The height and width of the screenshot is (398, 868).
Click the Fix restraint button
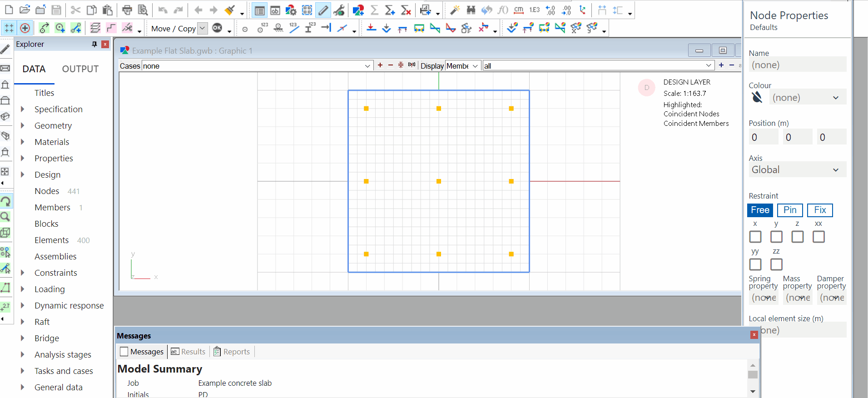820,210
